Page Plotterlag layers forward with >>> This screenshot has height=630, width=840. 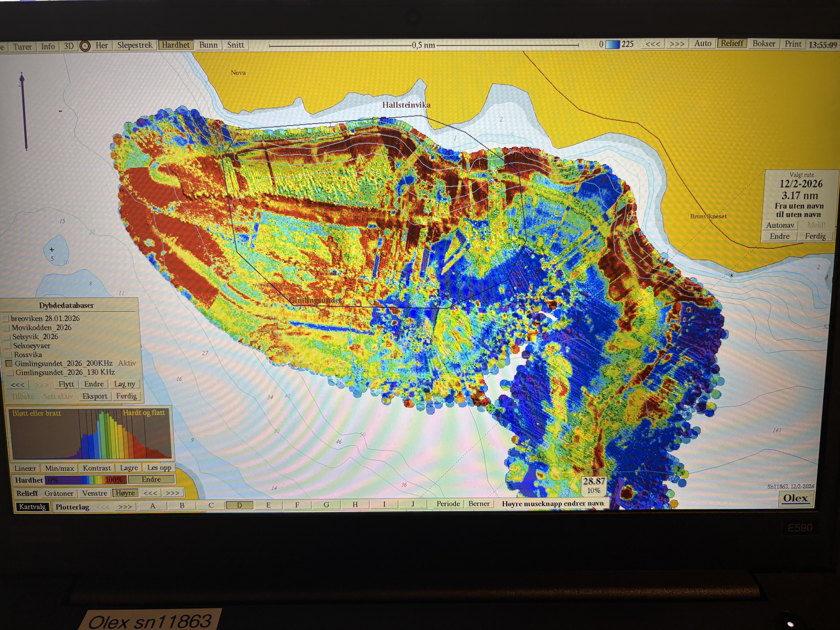[x=125, y=507]
